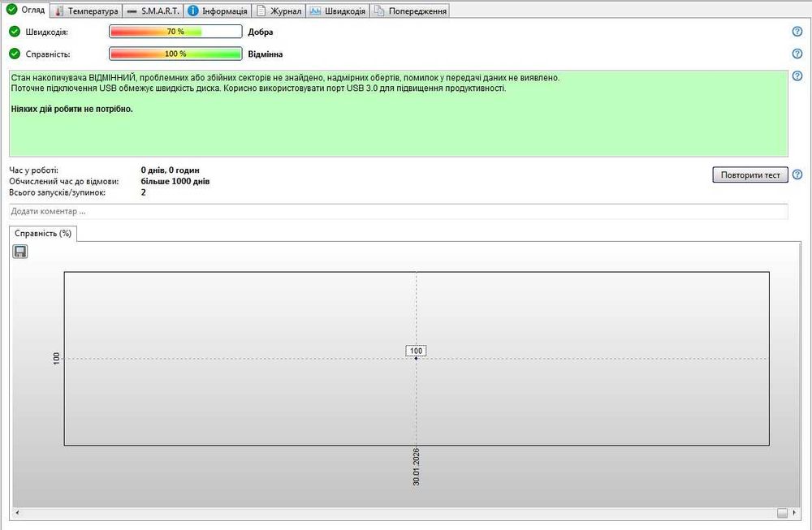Switch to the Температура tab
The width and height of the screenshot is (812, 530).
pos(87,11)
